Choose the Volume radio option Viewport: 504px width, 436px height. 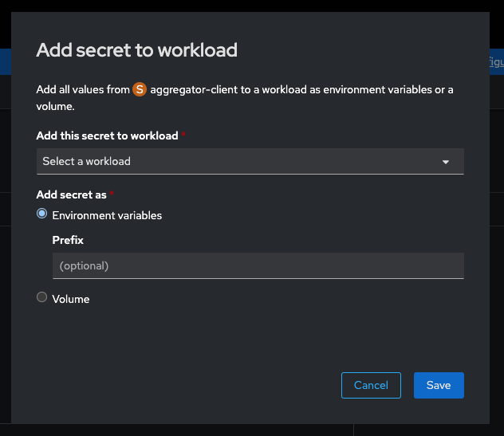tap(41, 297)
